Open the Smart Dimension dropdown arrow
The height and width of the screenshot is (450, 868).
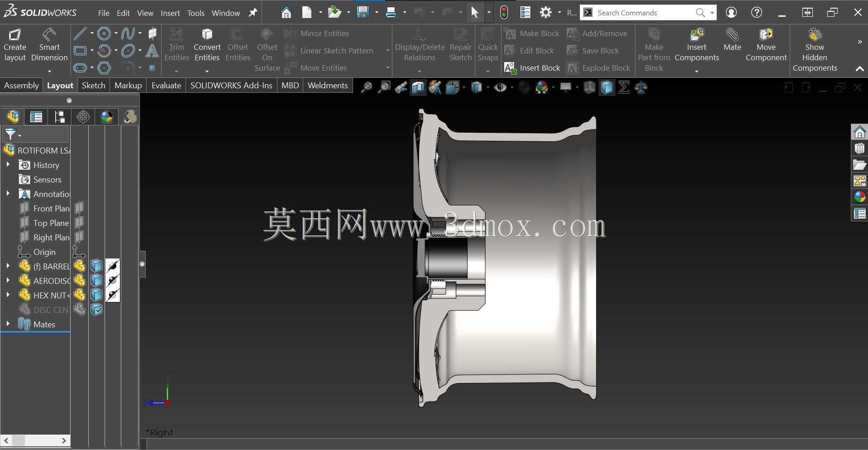49,71
